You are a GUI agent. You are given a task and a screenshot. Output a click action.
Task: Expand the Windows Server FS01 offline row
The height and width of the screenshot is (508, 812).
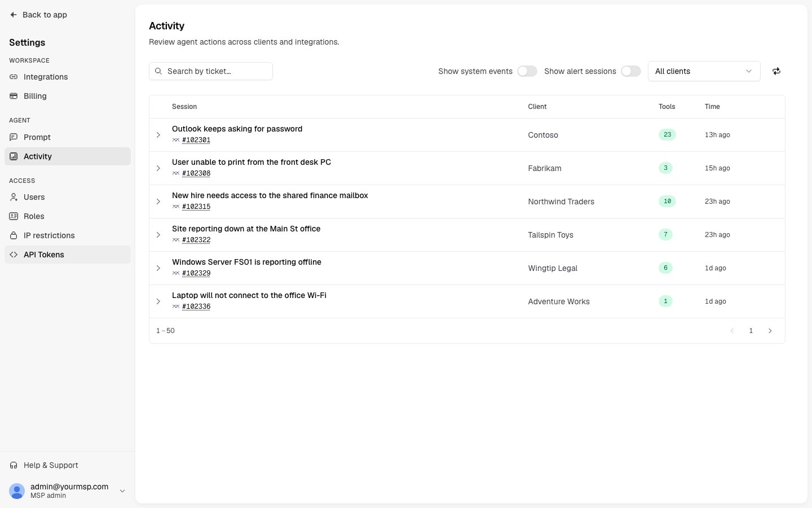158,268
